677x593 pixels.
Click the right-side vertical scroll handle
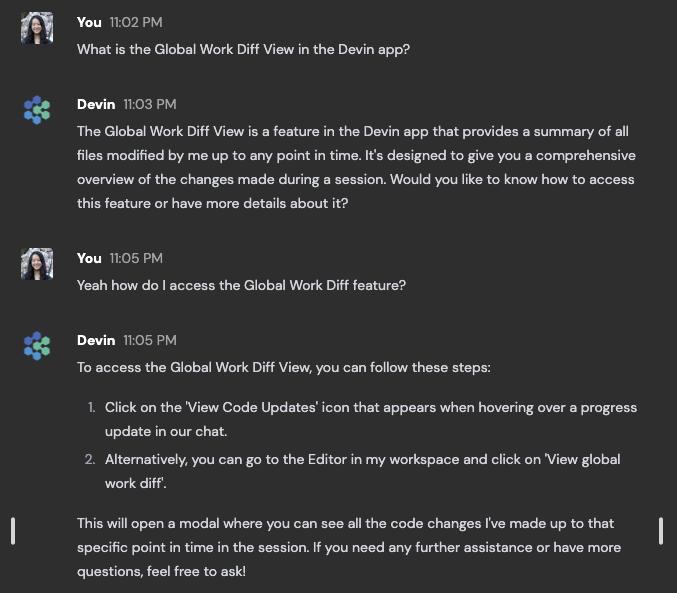click(661, 531)
